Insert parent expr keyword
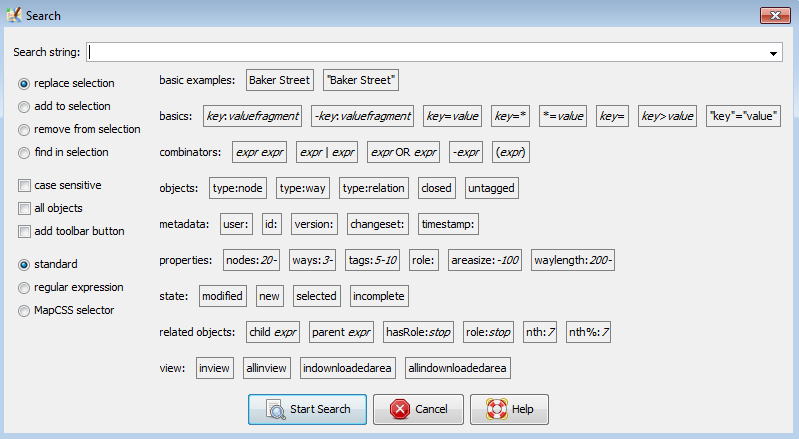This screenshot has height=439, width=799. (341, 332)
